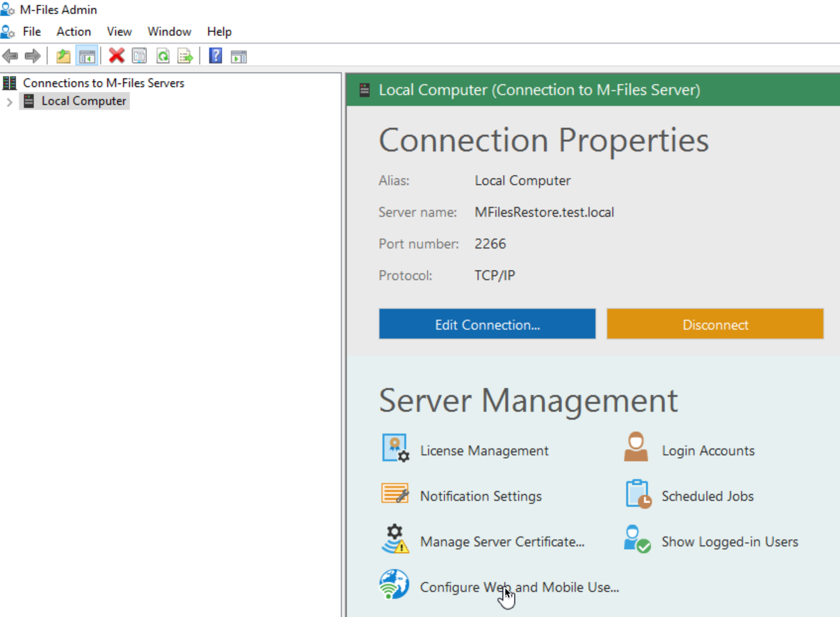Viewport: 840px width, 617px height.
Task: Toggle the Show/Hide Action Pane icon
Action: (x=239, y=56)
